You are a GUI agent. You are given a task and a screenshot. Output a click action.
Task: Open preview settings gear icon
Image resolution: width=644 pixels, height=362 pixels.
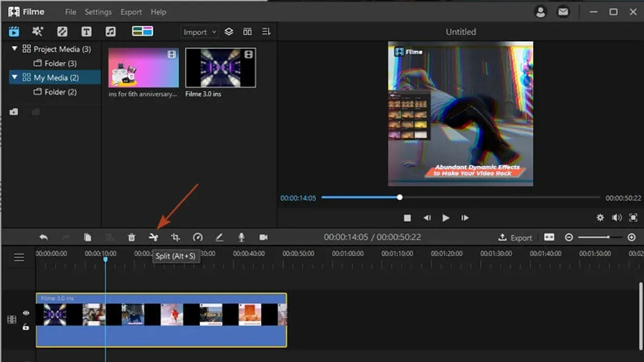click(x=600, y=218)
